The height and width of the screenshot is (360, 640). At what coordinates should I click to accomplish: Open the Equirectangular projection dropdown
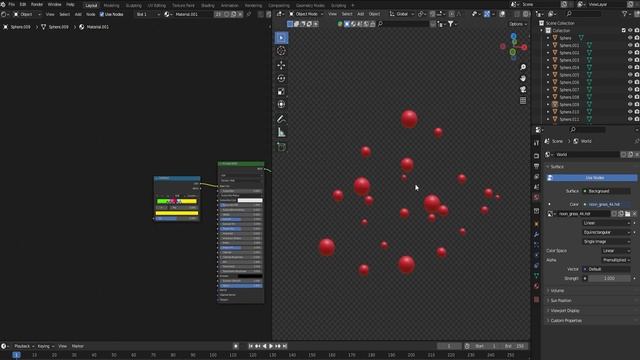(x=607, y=232)
